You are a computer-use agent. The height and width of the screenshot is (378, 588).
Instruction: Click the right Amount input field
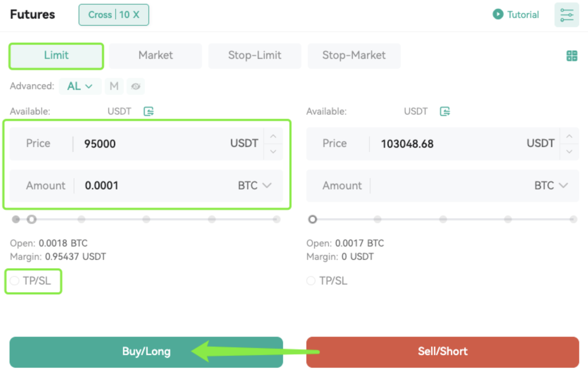(x=448, y=185)
